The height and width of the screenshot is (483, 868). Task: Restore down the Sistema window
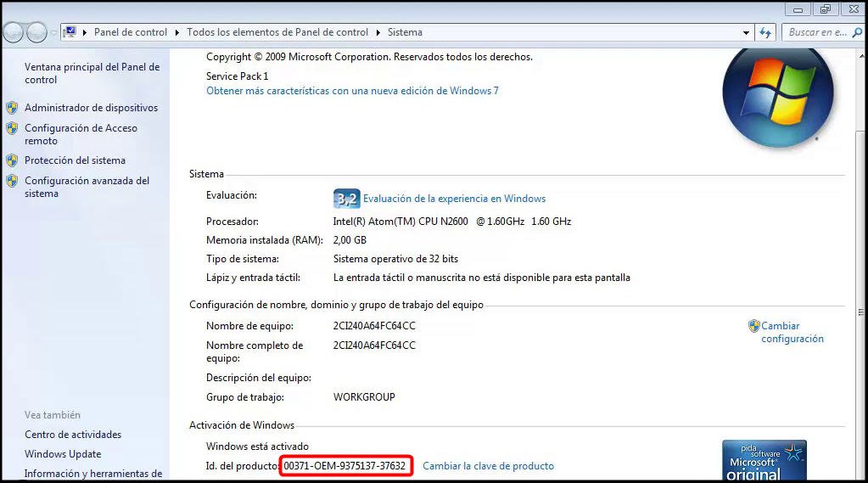coord(826,9)
